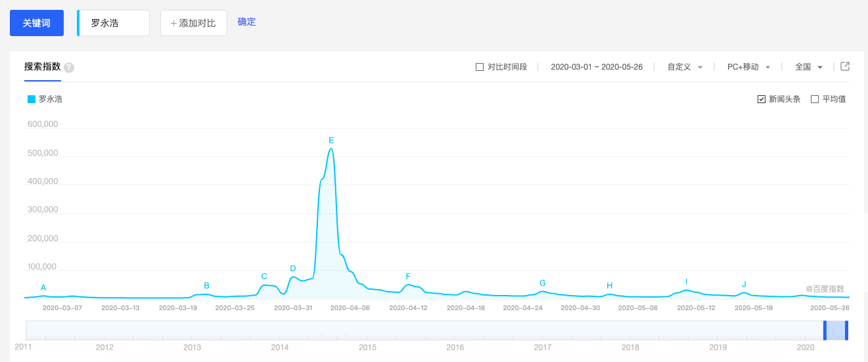Expand the 全国 region dropdown
Viewport: 868px width, 362px height.
click(809, 67)
